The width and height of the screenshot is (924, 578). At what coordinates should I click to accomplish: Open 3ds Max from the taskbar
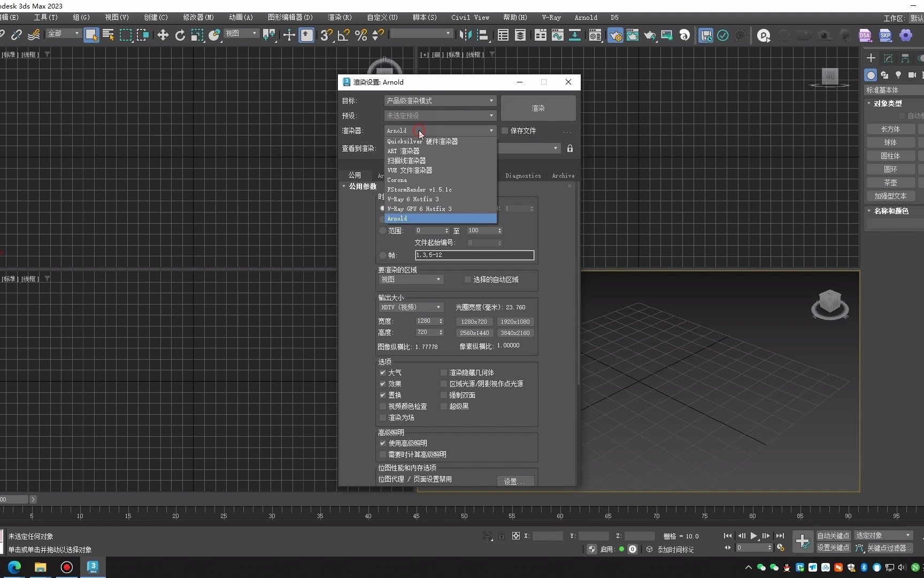pos(93,567)
